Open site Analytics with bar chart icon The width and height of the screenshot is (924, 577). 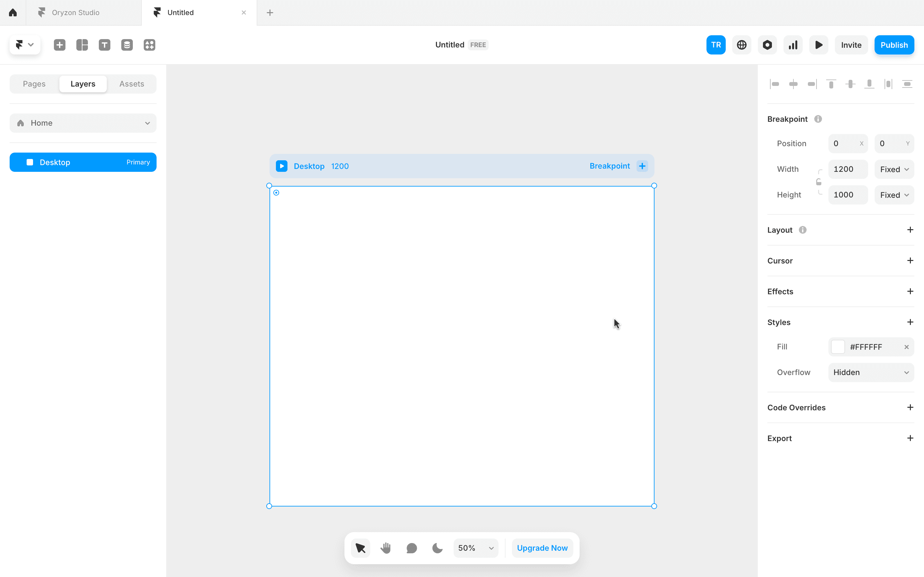coord(793,45)
